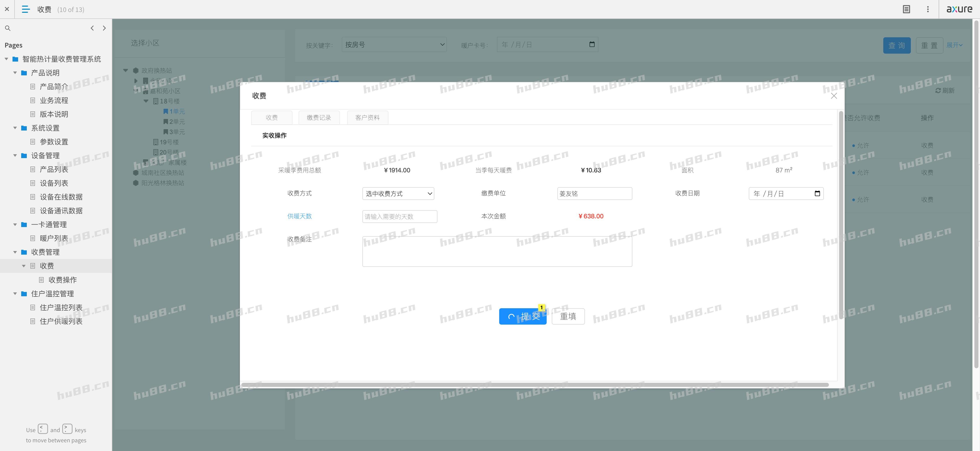Image resolution: width=980 pixels, height=451 pixels.
Task: Toggle the pages panel hamburger icon
Action: coord(26,9)
